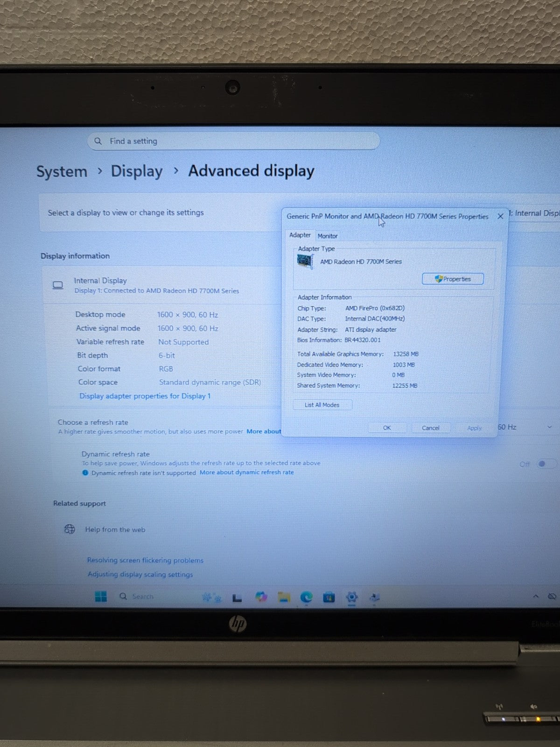
Task: Open Adjusting display scaling settings link
Action: point(140,574)
